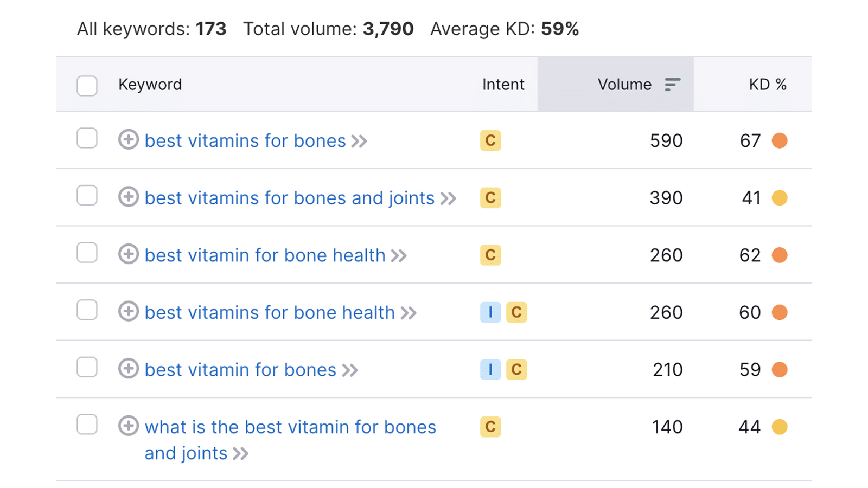Click the yellow KD dot beside 44
Screen dimensions: 868x488
(x=780, y=427)
